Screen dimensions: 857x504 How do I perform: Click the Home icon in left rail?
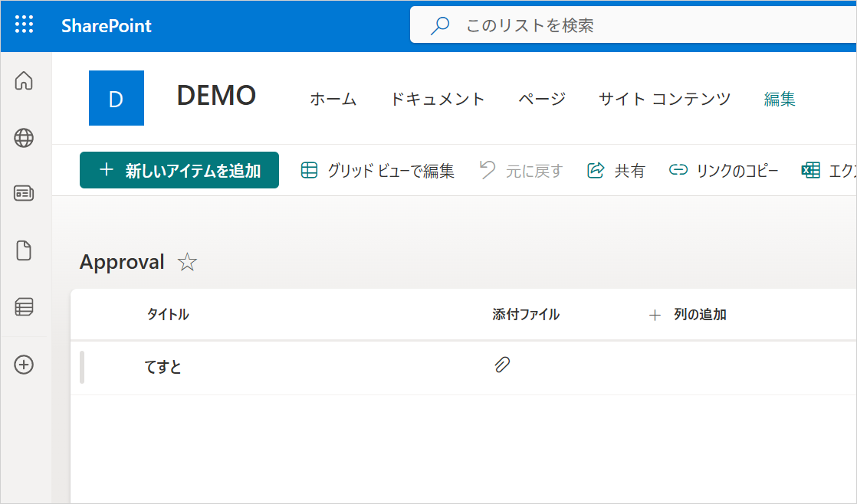point(25,80)
